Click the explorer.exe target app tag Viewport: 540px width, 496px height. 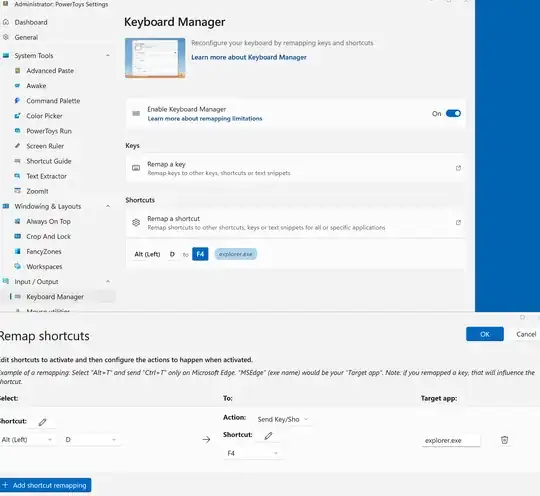pos(236,254)
